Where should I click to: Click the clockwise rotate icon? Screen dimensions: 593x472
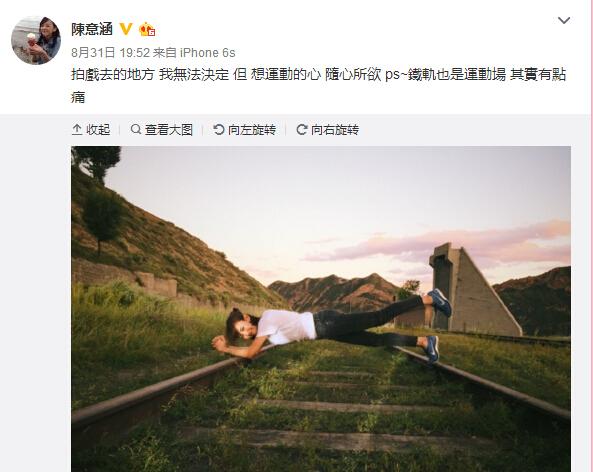[301, 130]
